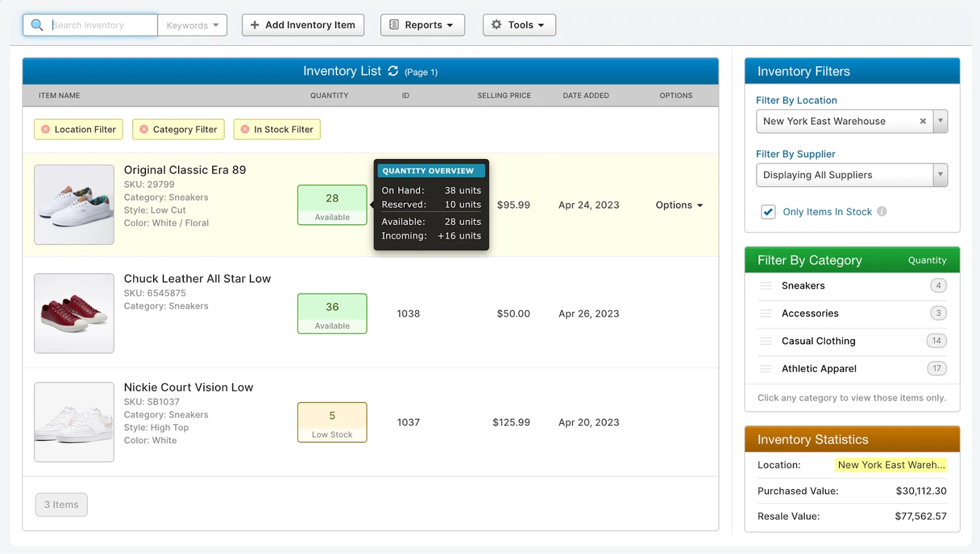Grab the Accessories category drag handle
This screenshot has width=980, height=554.
[766, 313]
